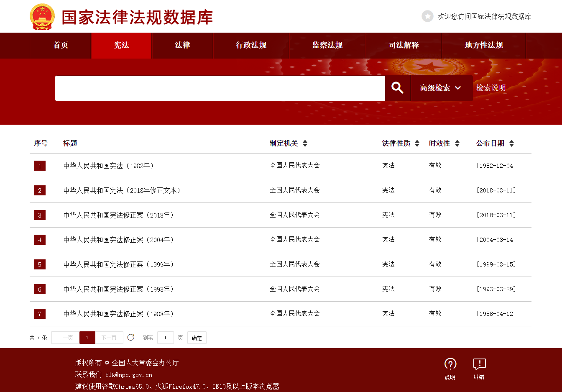Click the page number jump input field
The image size is (562, 392).
[166, 338]
